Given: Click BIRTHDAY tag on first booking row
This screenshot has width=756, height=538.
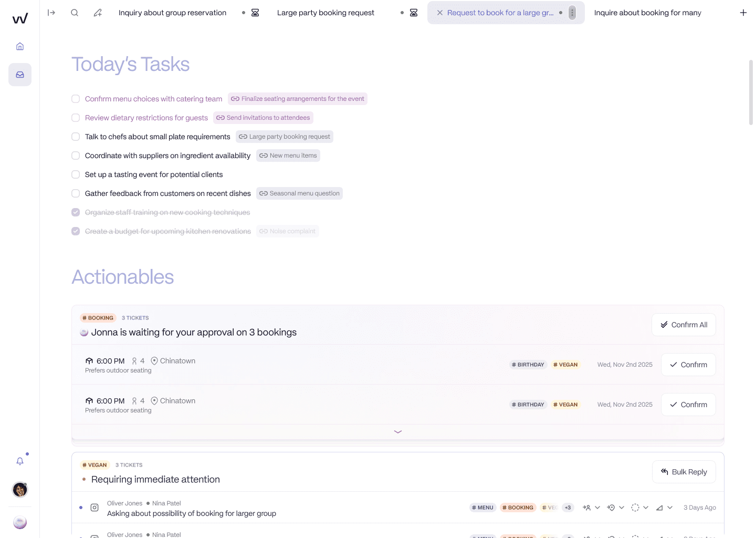Looking at the screenshot, I should (528, 365).
